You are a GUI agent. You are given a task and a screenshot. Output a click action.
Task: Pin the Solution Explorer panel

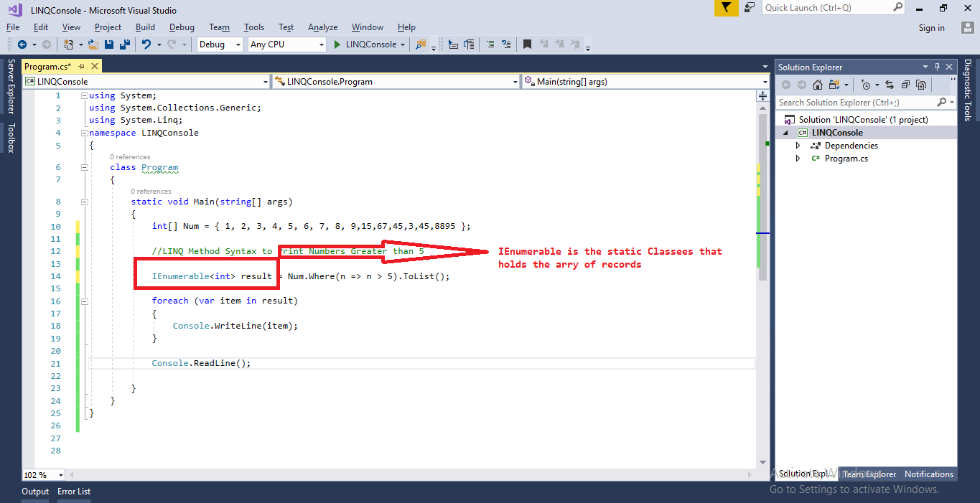pos(935,67)
